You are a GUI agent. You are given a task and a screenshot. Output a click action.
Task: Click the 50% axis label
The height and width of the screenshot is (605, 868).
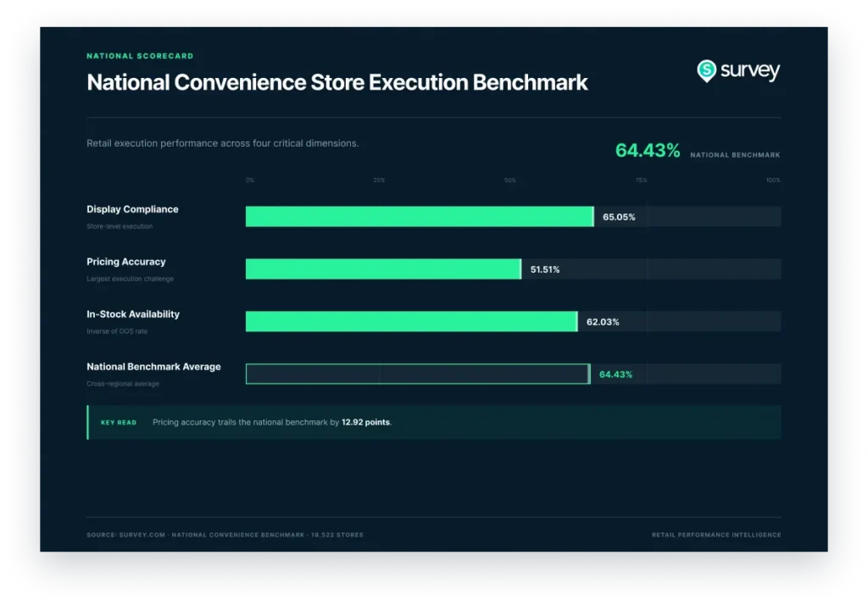pyautogui.click(x=509, y=180)
